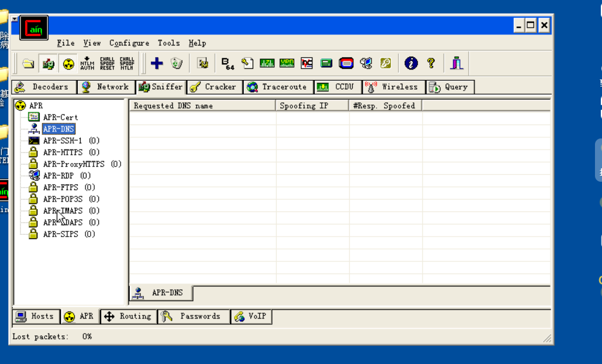This screenshot has width=602, height=364.
Task: Select APR-LDAPS (0) in the tree
Action: (71, 223)
